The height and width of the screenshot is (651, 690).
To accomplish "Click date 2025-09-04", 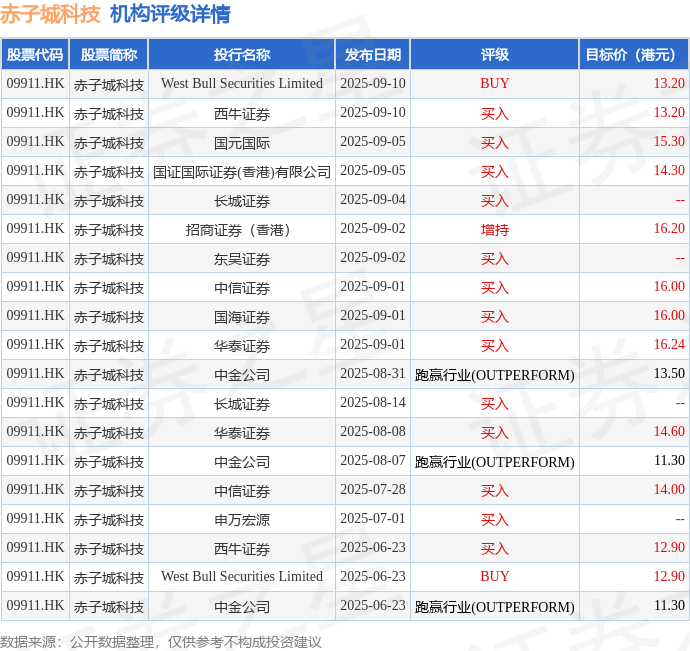I will pyautogui.click(x=373, y=199).
